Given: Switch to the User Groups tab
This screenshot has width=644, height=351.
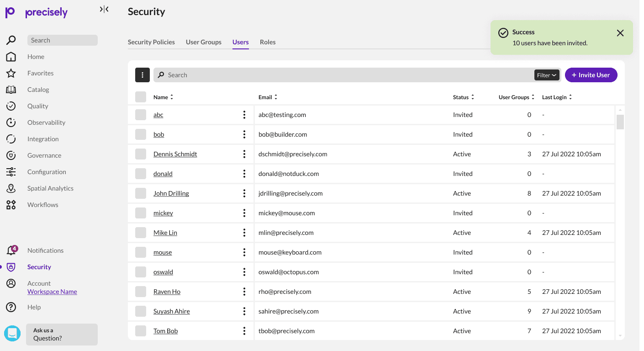Looking at the screenshot, I should pos(204,42).
